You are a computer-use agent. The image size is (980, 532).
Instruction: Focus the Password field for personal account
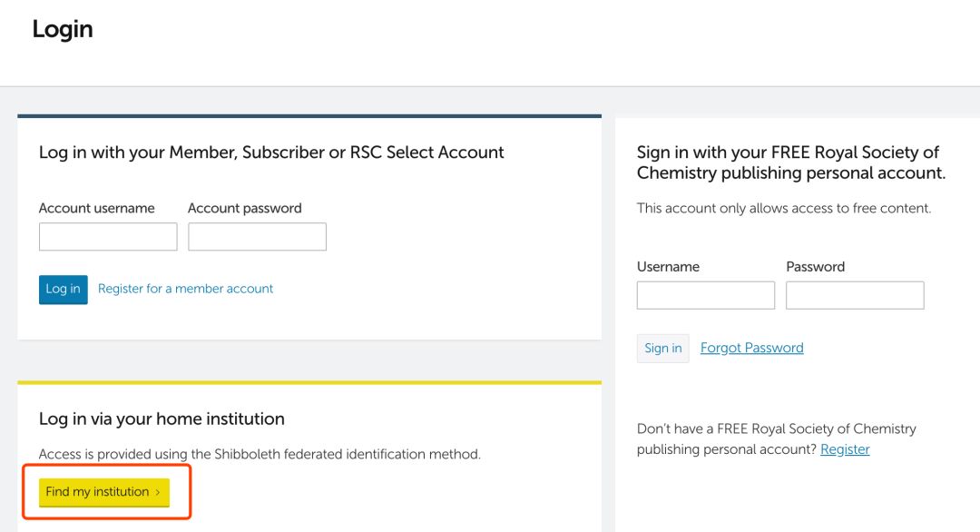point(854,295)
